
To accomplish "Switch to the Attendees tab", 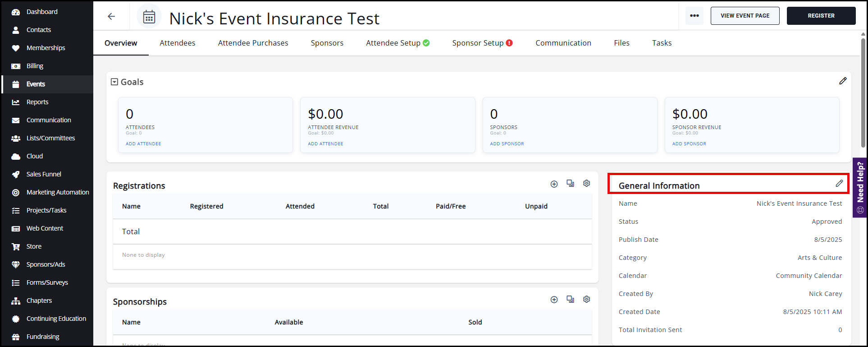I will coord(177,43).
